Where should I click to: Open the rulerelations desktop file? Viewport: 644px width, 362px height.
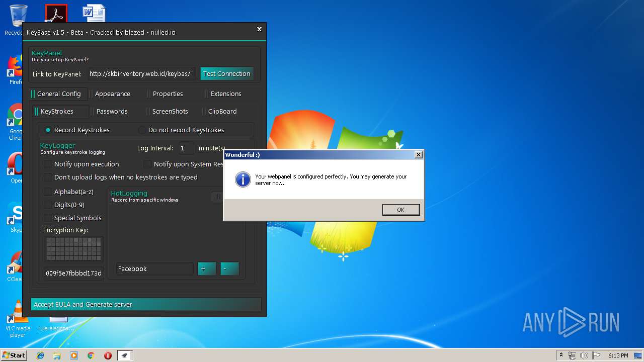56,325
